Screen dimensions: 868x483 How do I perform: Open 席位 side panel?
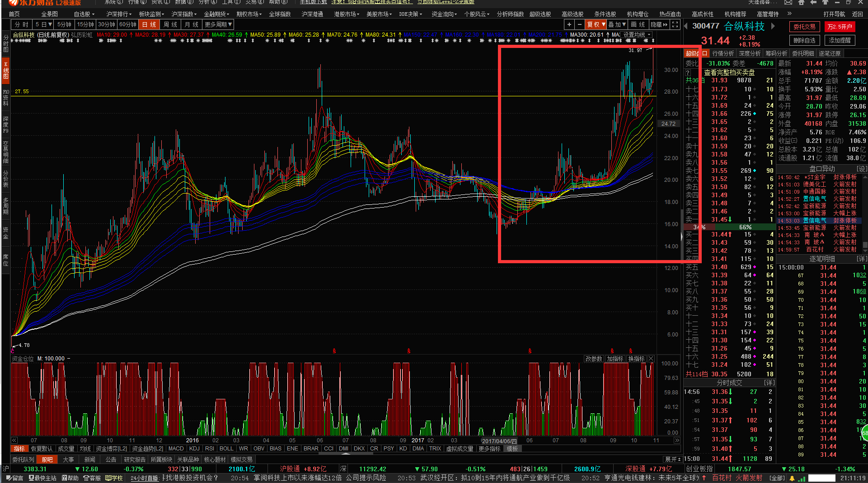pos(5,260)
